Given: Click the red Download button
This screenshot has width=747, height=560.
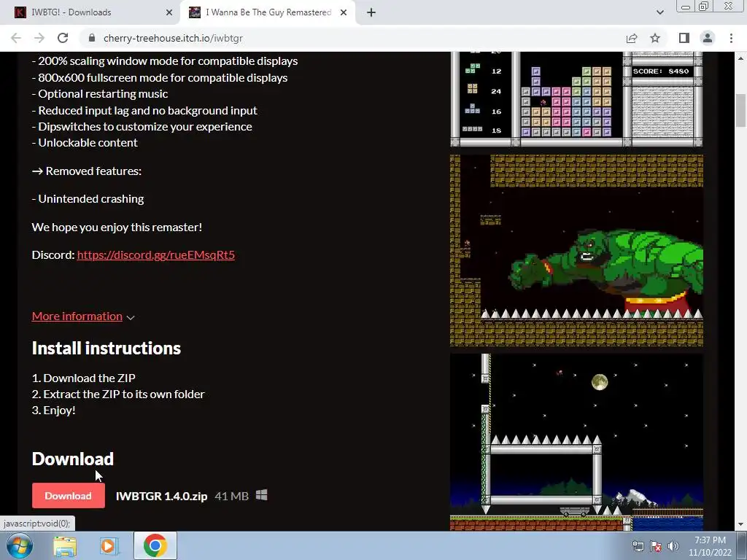Looking at the screenshot, I should click(68, 496).
